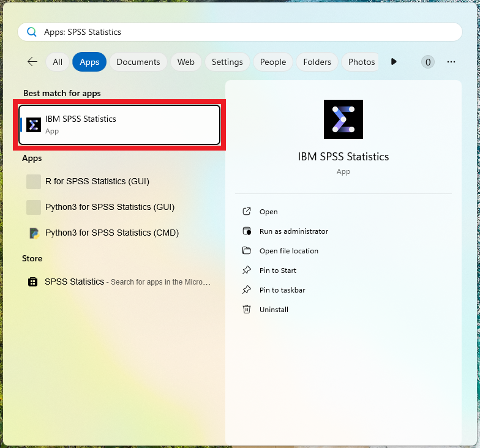Select Pin to taskbar
Image resolution: width=480 pixels, height=448 pixels.
[282, 290]
